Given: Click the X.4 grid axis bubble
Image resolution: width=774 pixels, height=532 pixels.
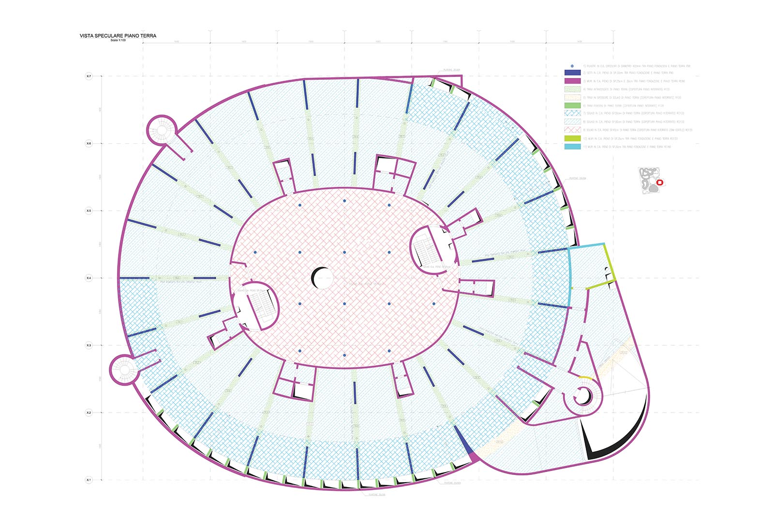Looking at the screenshot, I should [89, 278].
